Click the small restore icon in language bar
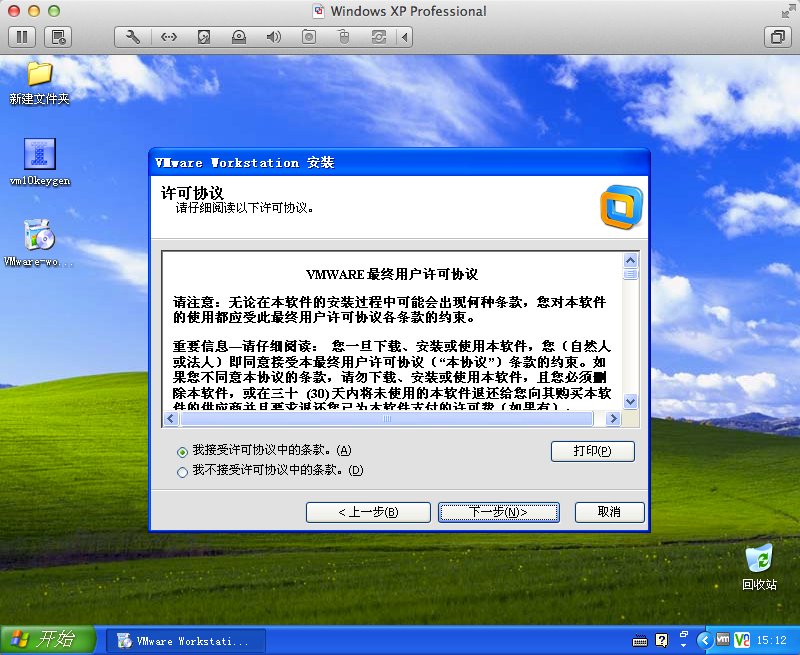 pos(684,634)
